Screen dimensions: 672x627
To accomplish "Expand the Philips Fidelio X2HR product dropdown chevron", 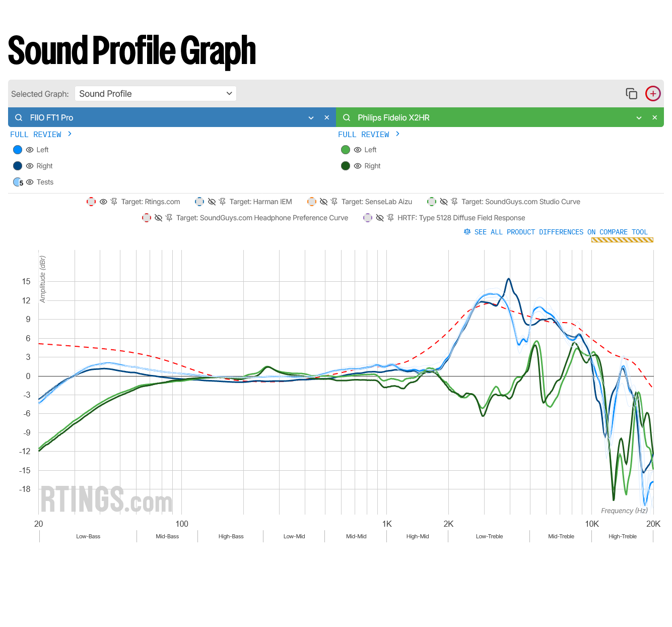I will pos(639,117).
